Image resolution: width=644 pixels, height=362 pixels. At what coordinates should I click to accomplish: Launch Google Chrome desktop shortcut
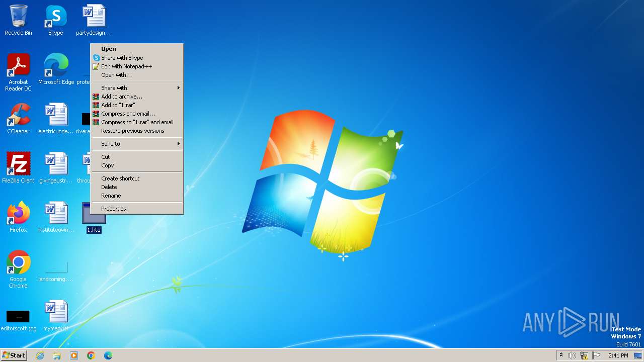coord(18,269)
